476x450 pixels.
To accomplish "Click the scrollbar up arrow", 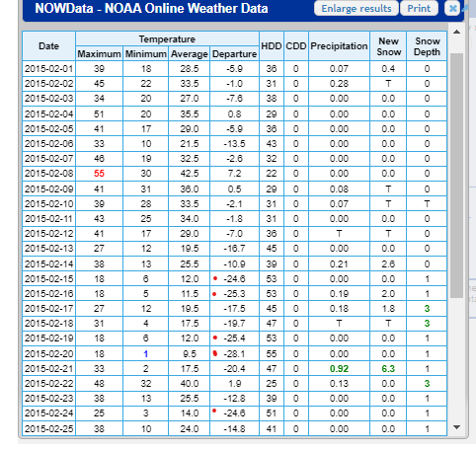I will click(x=456, y=32).
